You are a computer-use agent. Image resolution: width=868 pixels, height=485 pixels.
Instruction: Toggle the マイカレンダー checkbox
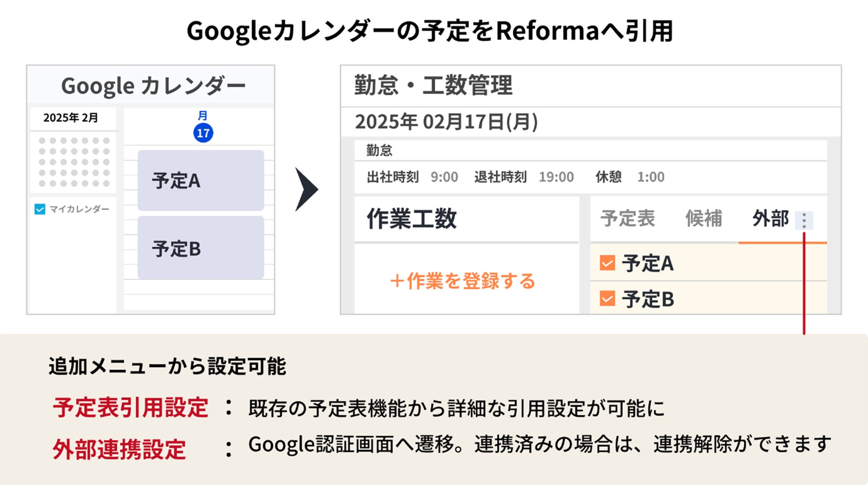[x=40, y=209]
